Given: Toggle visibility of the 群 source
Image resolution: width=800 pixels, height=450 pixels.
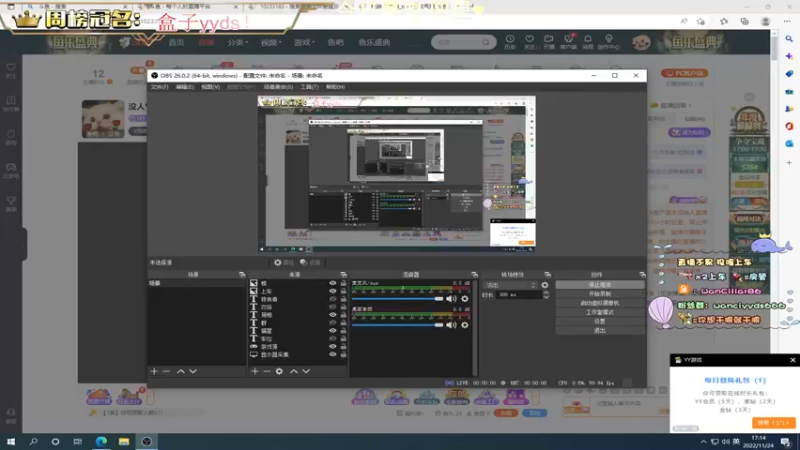Looking at the screenshot, I should [x=333, y=322].
